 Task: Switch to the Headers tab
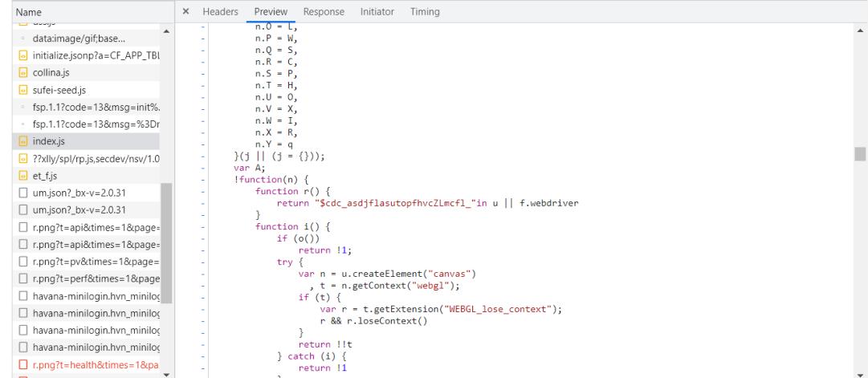coord(220,11)
